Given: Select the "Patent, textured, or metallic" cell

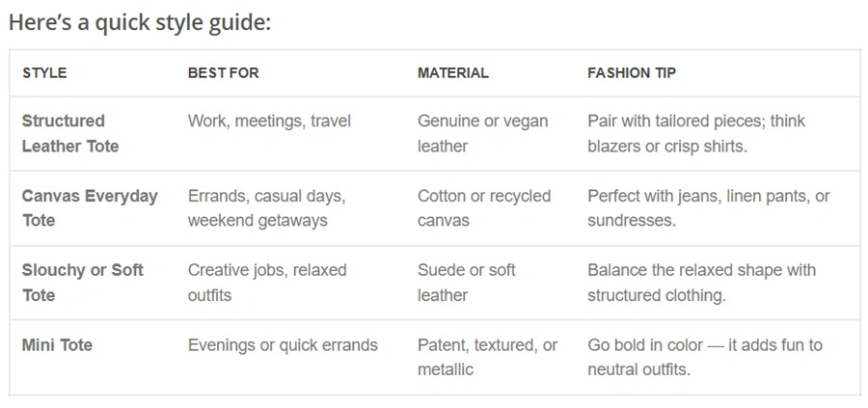Looking at the screenshot, I should [x=487, y=357].
